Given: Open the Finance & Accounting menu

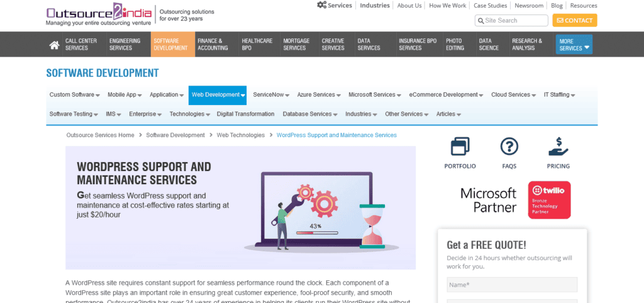Looking at the screenshot, I should (x=213, y=45).
